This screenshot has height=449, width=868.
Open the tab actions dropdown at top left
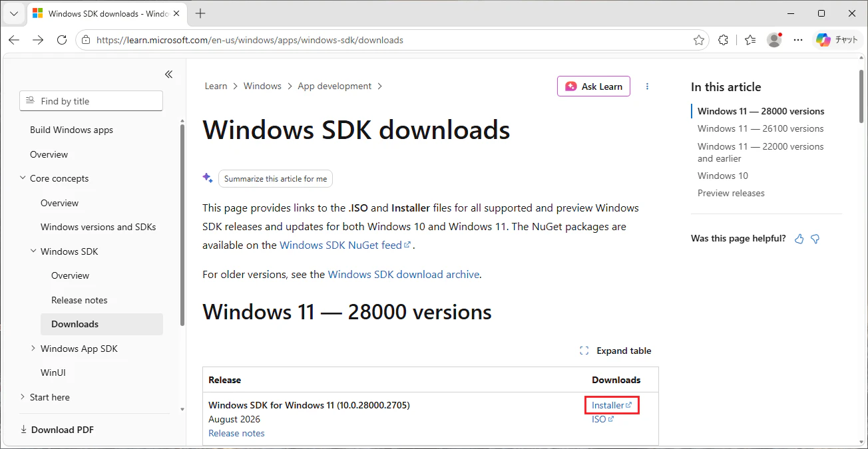[14, 13]
